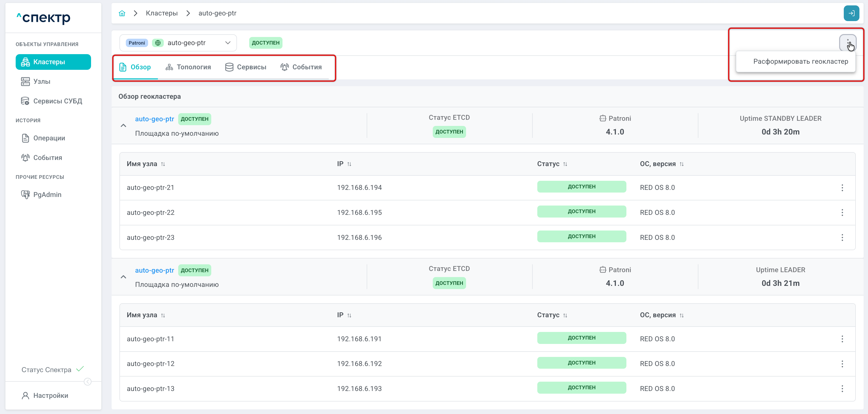Click IP 192.168.6.195
This screenshot has height=414, width=868.
coord(359,212)
